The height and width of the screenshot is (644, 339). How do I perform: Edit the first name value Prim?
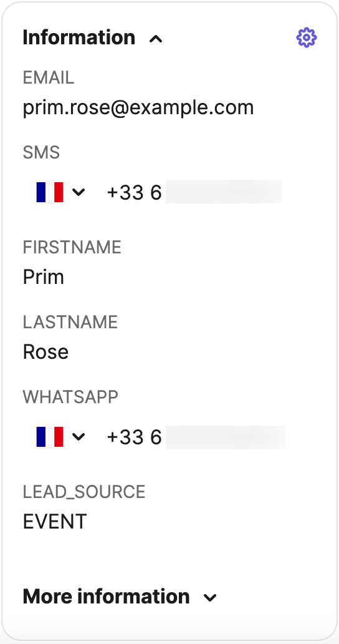(x=44, y=277)
